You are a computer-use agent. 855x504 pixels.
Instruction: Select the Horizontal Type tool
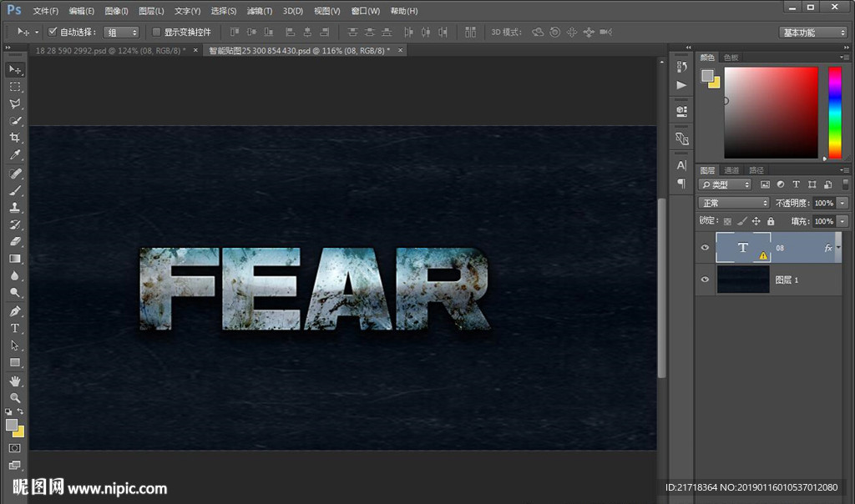15,328
